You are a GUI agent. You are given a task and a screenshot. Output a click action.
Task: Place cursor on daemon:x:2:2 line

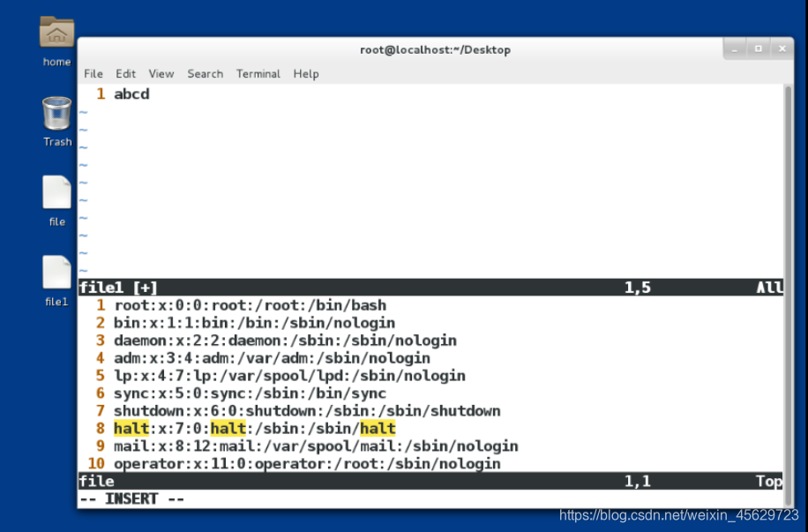coord(285,341)
